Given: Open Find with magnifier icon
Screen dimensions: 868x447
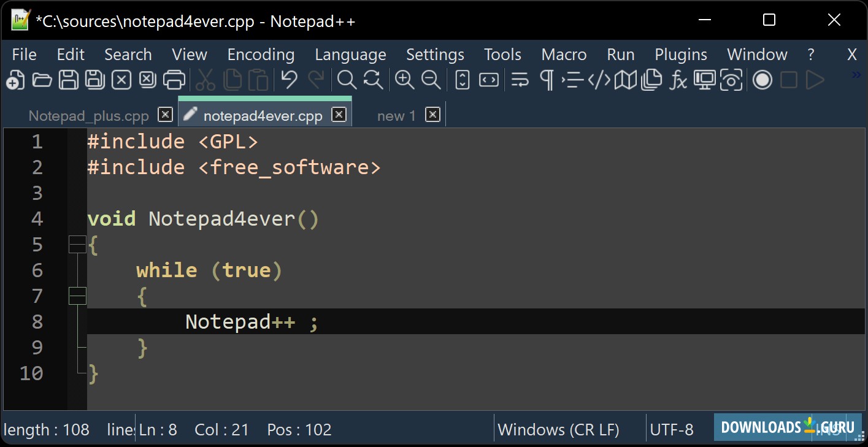Looking at the screenshot, I should (x=347, y=80).
